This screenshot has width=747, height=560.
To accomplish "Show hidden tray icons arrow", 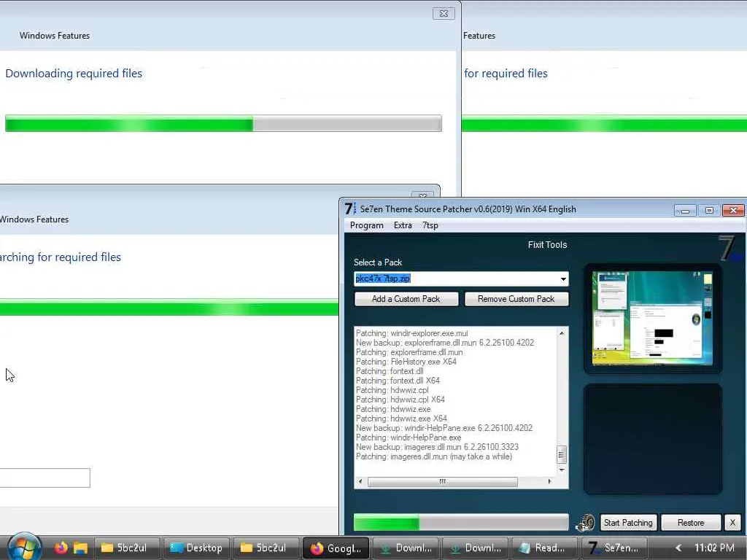I will 678,548.
